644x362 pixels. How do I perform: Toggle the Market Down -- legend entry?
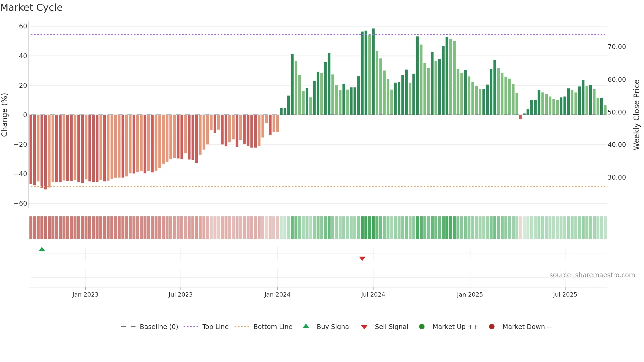(x=520, y=327)
